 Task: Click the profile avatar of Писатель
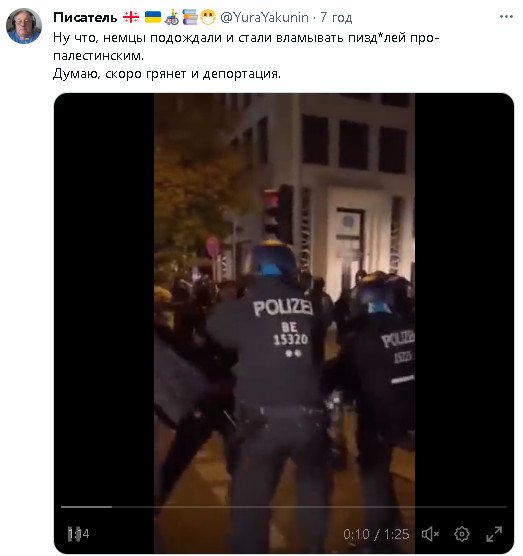point(24,26)
